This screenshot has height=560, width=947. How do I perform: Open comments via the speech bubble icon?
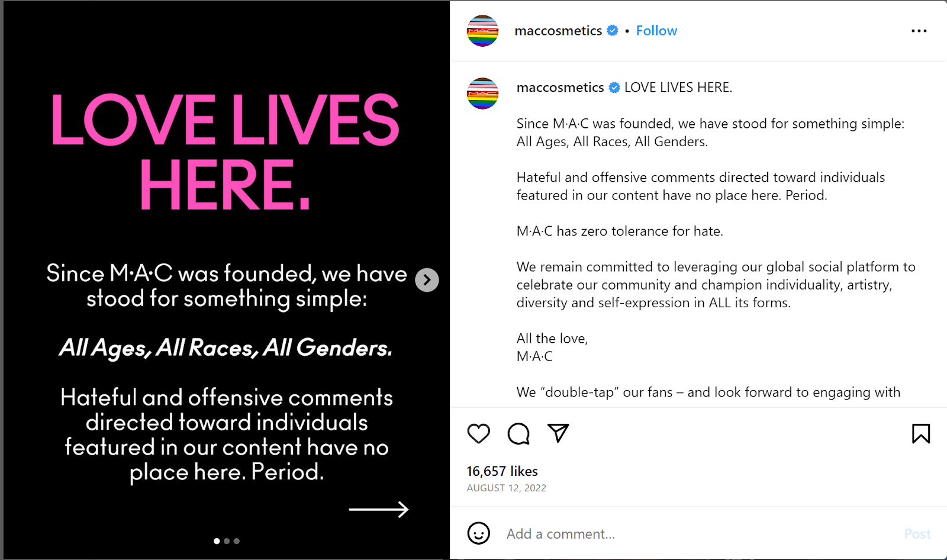(x=518, y=434)
